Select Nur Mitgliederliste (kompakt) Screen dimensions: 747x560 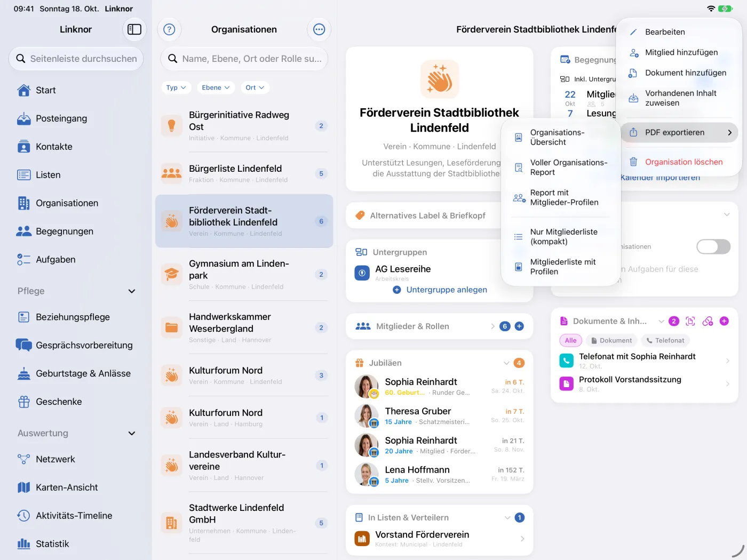pos(560,237)
